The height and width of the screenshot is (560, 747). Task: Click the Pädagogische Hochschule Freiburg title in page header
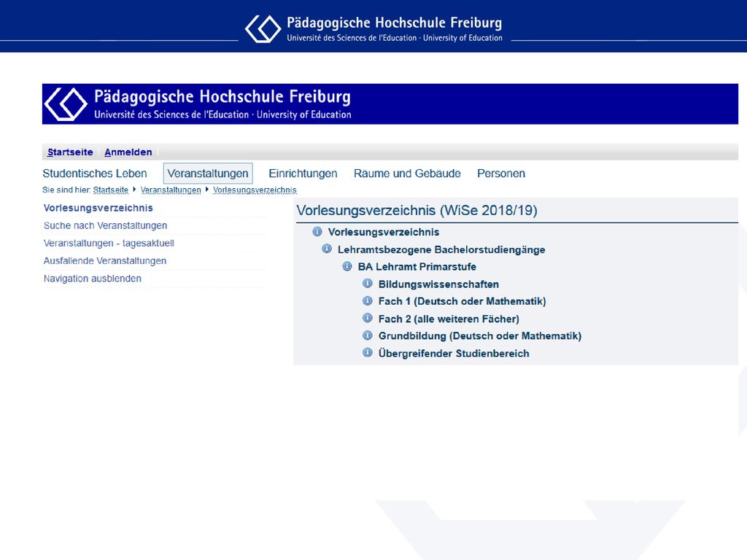tap(222, 97)
